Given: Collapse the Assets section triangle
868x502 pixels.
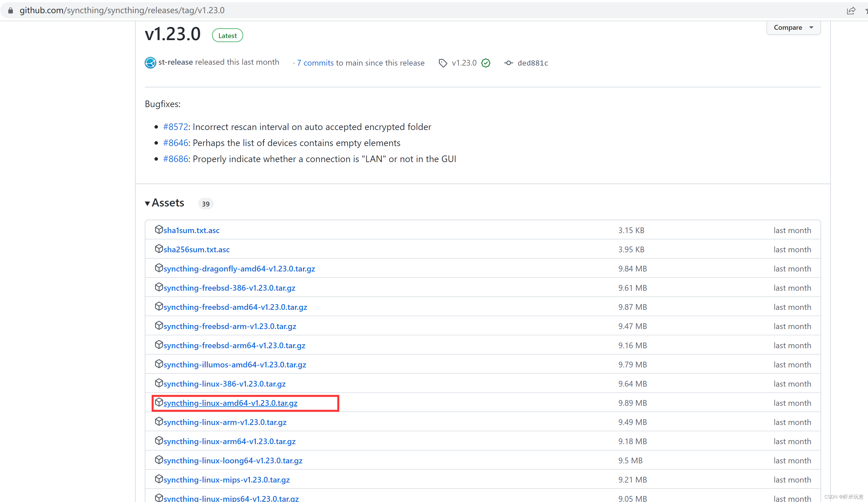Looking at the screenshot, I should click(x=147, y=203).
